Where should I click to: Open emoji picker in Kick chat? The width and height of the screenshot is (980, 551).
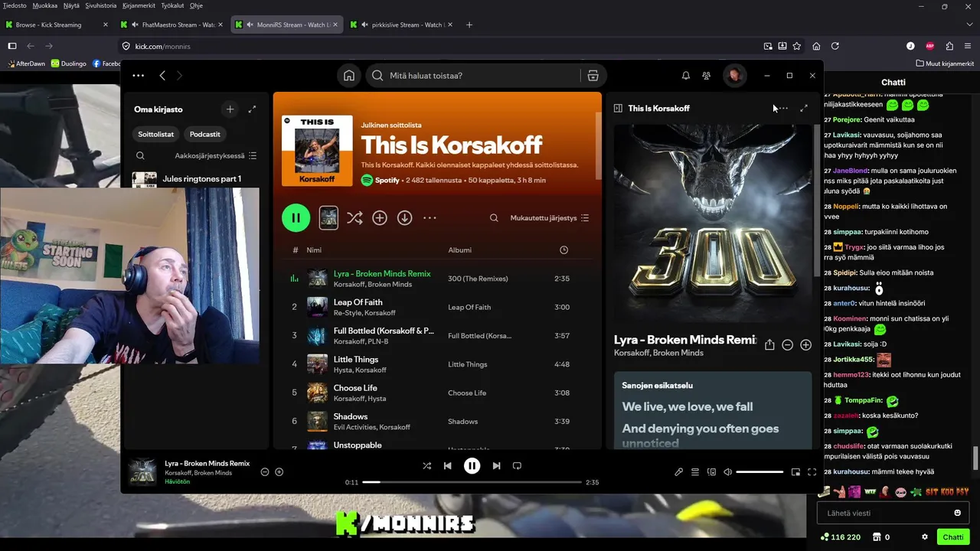(957, 513)
